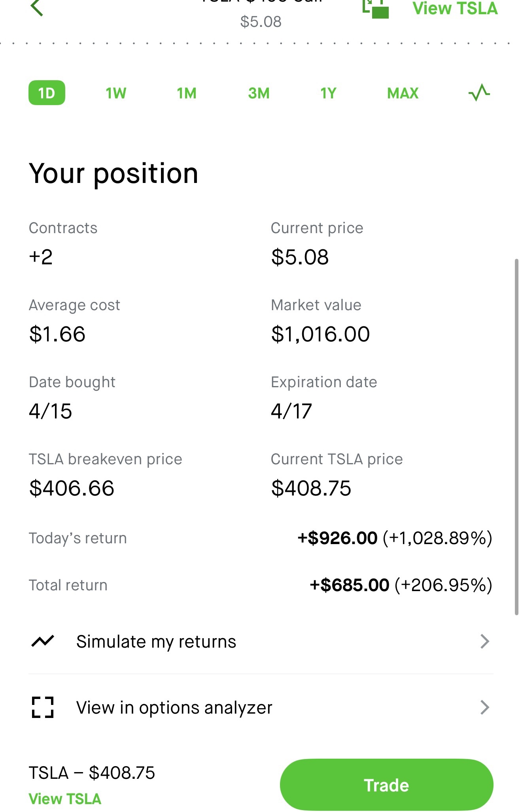Expand Simulate my returns chevron
Screen dimensions: 522x812
485,641
